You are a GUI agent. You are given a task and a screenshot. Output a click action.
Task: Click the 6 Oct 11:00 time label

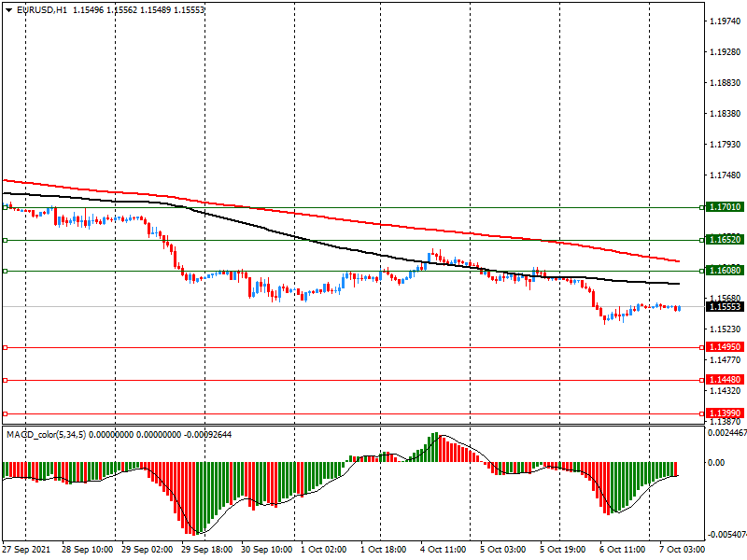coord(622,550)
